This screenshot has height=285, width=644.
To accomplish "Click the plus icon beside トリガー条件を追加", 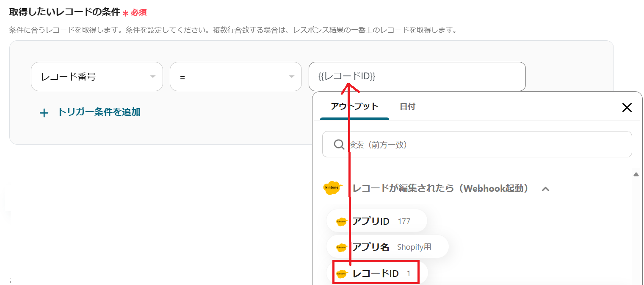I will pyautogui.click(x=44, y=113).
